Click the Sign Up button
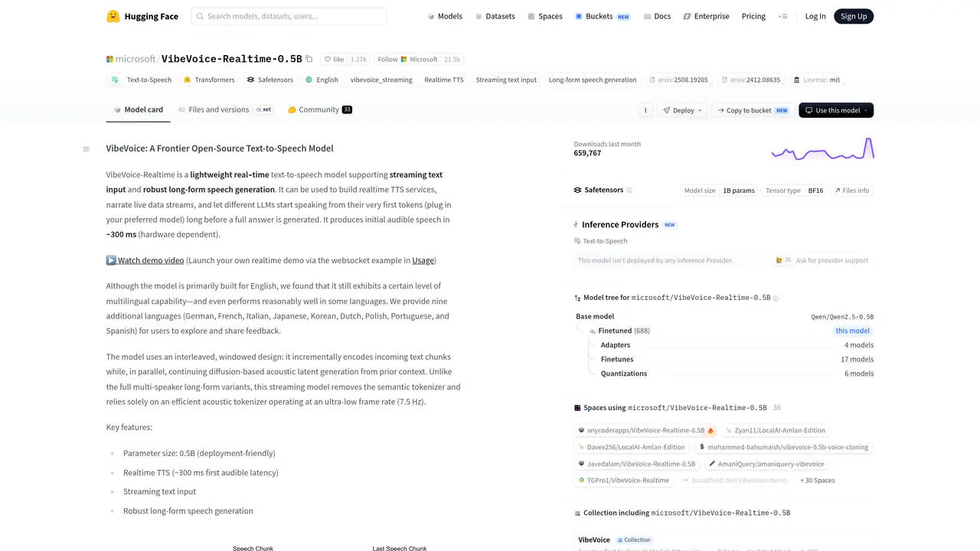Image resolution: width=980 pixels, height=551 pixels. pyautogui.click(x=854, y=16)
